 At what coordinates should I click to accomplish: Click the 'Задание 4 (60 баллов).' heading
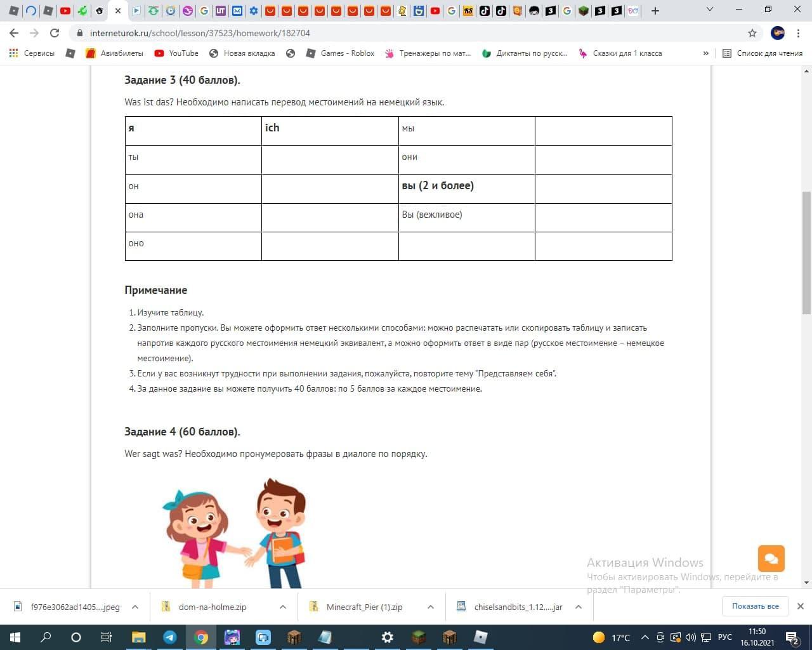click(x=183, y=432)
